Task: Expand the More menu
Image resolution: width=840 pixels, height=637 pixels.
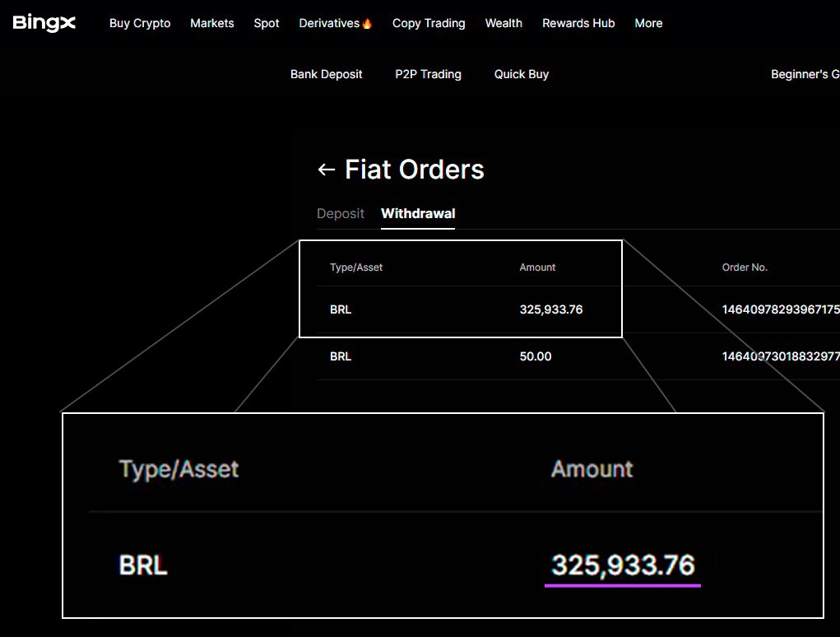Action: pos(649,24)
